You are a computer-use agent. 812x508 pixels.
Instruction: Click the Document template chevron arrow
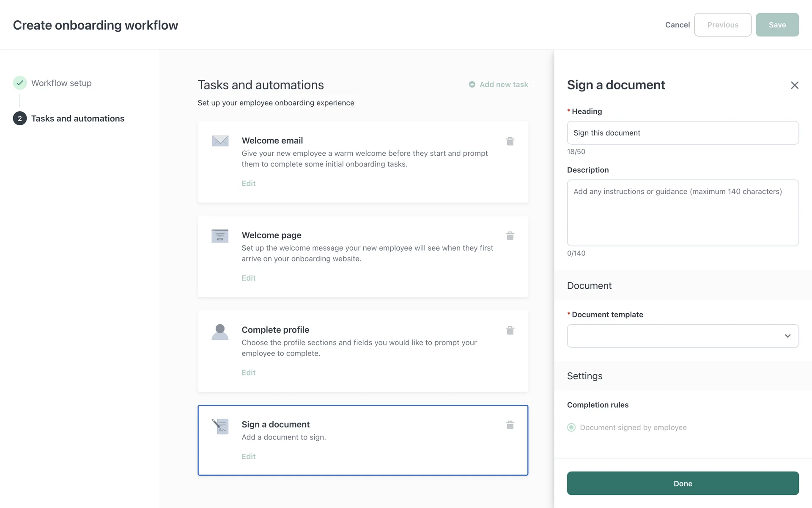click(787, 336)
